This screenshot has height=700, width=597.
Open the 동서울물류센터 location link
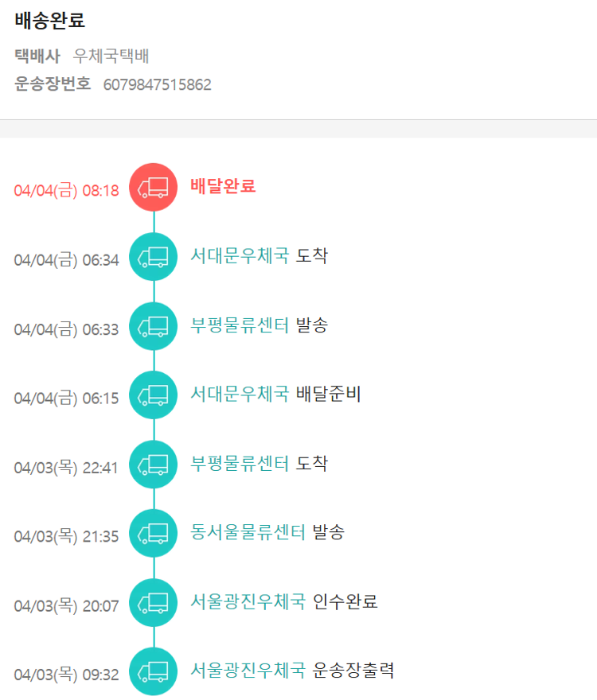(x=248, y=532)
